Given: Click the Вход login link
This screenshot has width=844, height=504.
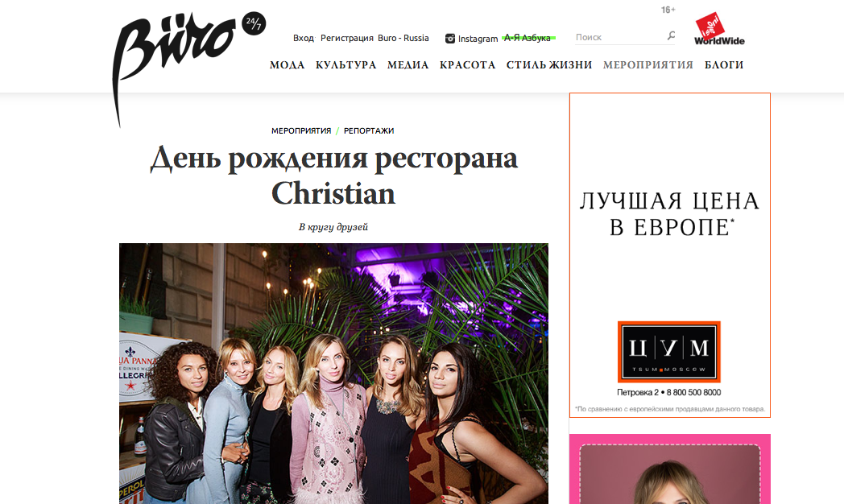Looking at the screenshot, I should click(304, 38).
